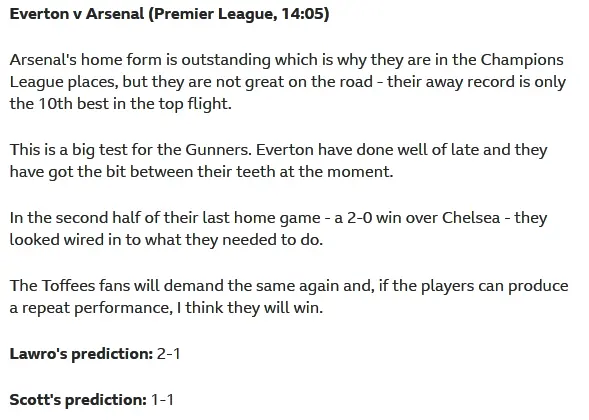Click the '2-0 win' text

click(x=373, y=218)
